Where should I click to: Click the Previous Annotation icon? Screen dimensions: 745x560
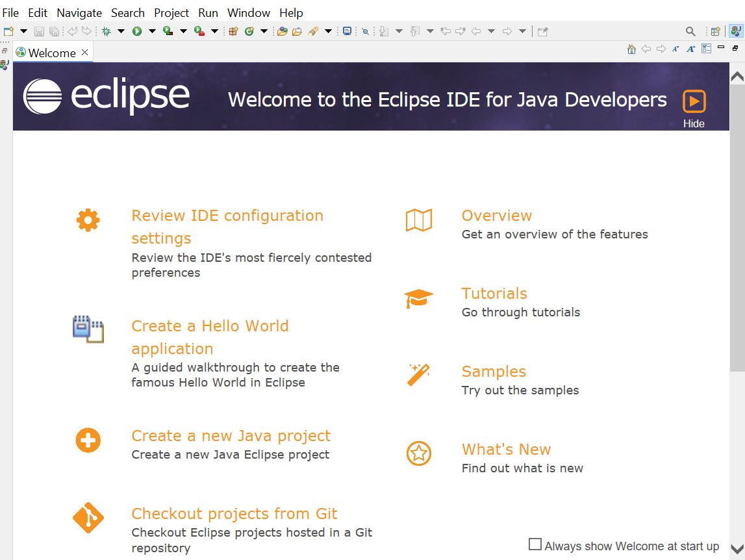415,31
